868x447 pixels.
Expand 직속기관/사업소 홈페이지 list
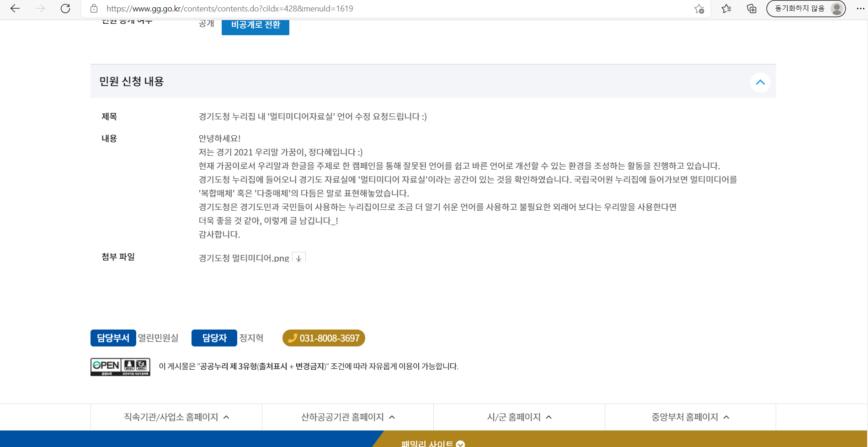click(x=176, y=417)
